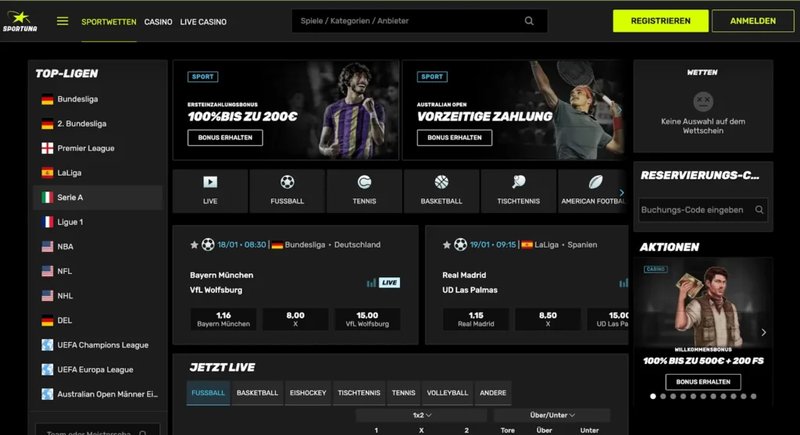Click soccer ball icon in Real Madrid card
Image resolution: width=800 pixels, height=435 pixels.
(x=461, y=244)
